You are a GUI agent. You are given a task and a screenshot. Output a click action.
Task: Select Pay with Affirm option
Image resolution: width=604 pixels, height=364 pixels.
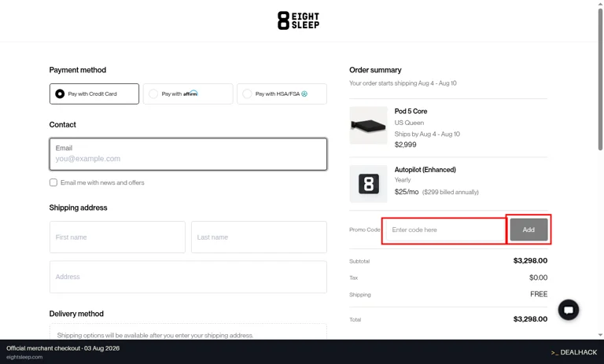(188, 94)
